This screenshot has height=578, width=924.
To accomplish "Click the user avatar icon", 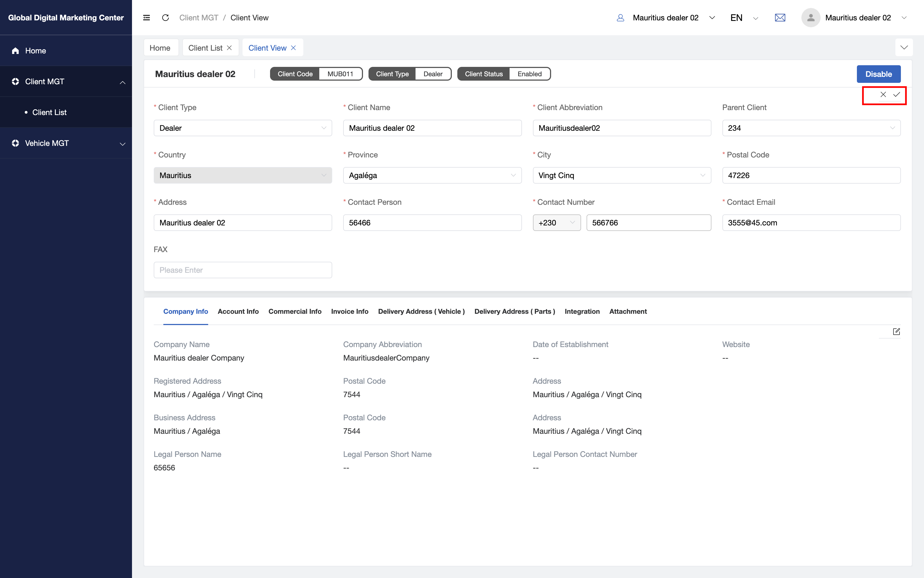I will point(811,18).
